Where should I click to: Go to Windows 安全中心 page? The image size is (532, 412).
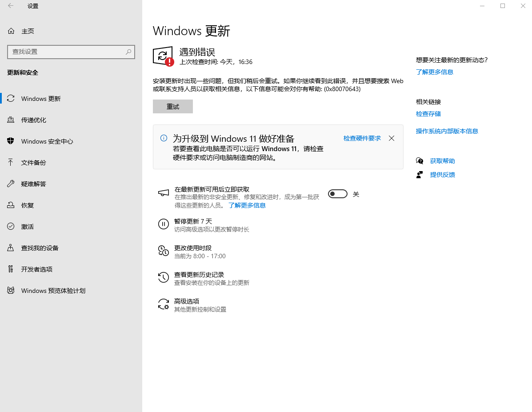tap(71, 141)
